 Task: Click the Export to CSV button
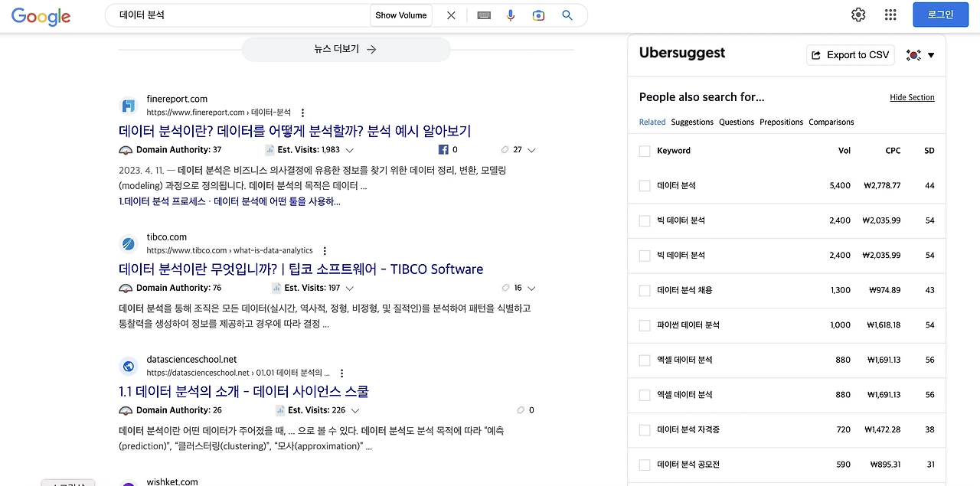tap(850, 54)
